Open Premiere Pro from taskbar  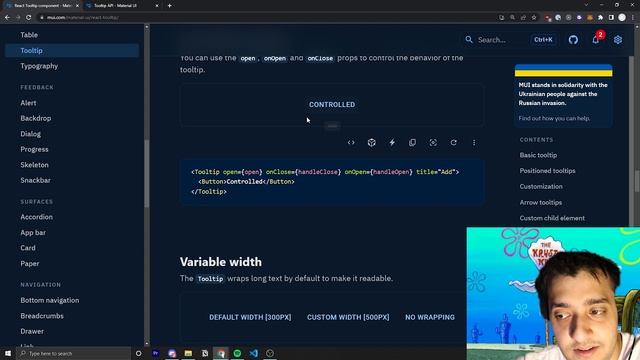[156, 353]
